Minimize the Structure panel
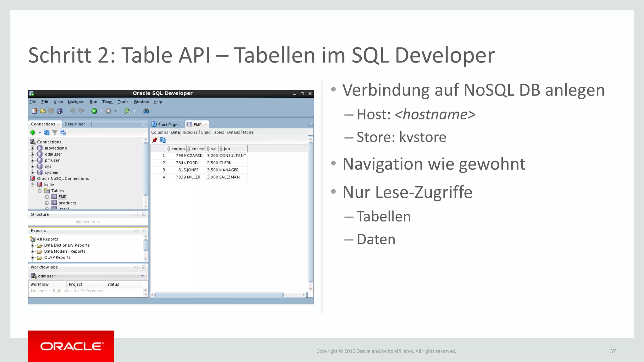The height and width of the screenshot is (362, 644). coord(143,214)
